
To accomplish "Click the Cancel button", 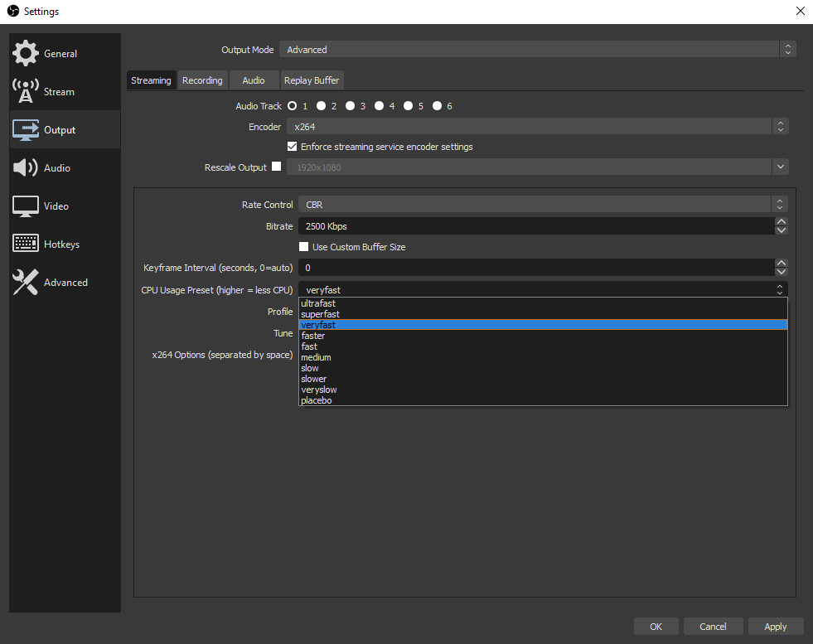I will (713, 627).
